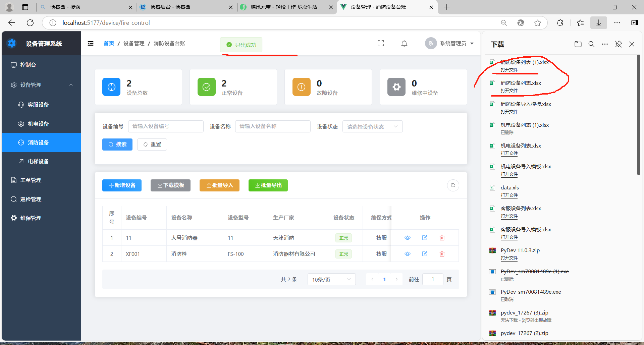
Task: Open the browser profile avatar
Action: (x=9, y=7)
